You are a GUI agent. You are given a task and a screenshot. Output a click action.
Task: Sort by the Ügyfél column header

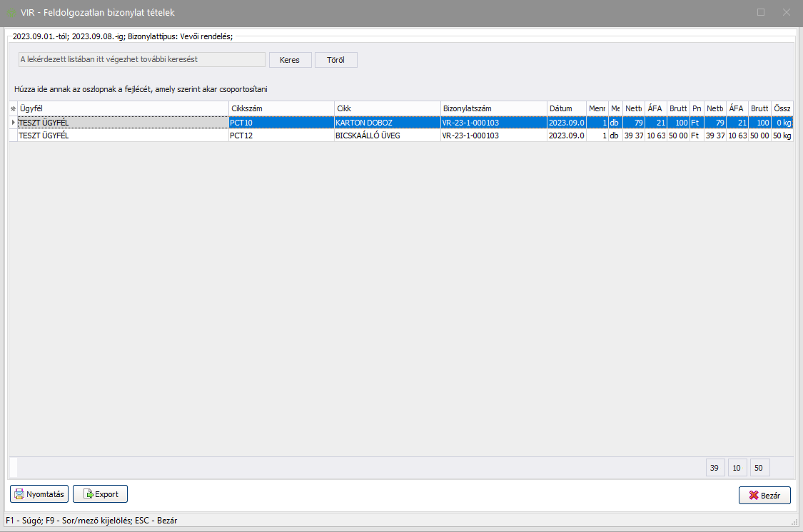click(x=123, y=108)
